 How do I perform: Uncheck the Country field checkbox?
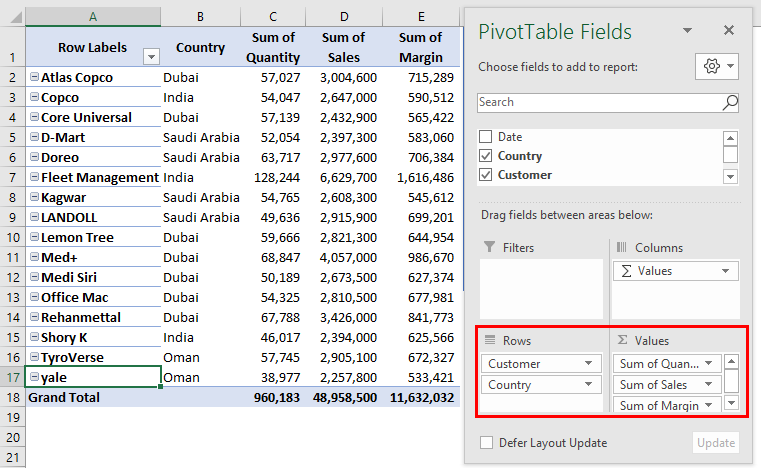click(486, 156)
